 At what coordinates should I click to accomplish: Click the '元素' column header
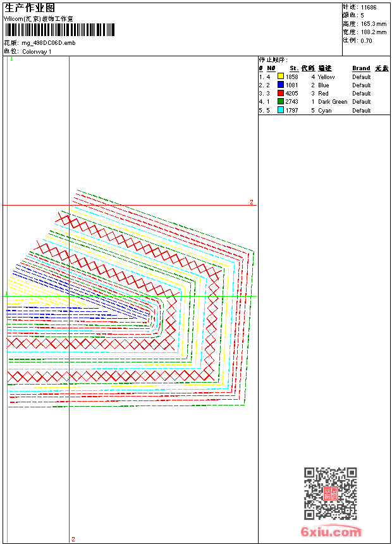[382, 68]
